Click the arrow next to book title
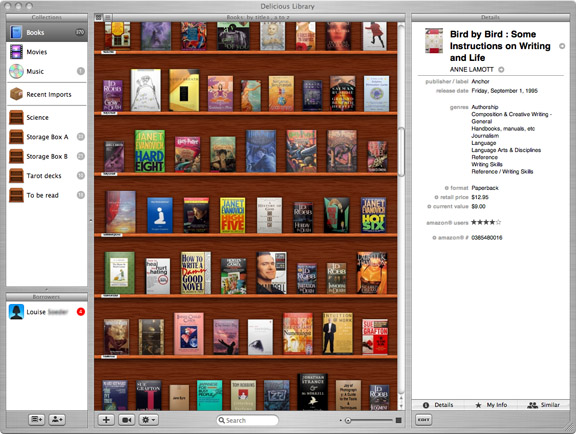This screenshot has height=434, width=576. 562,46
